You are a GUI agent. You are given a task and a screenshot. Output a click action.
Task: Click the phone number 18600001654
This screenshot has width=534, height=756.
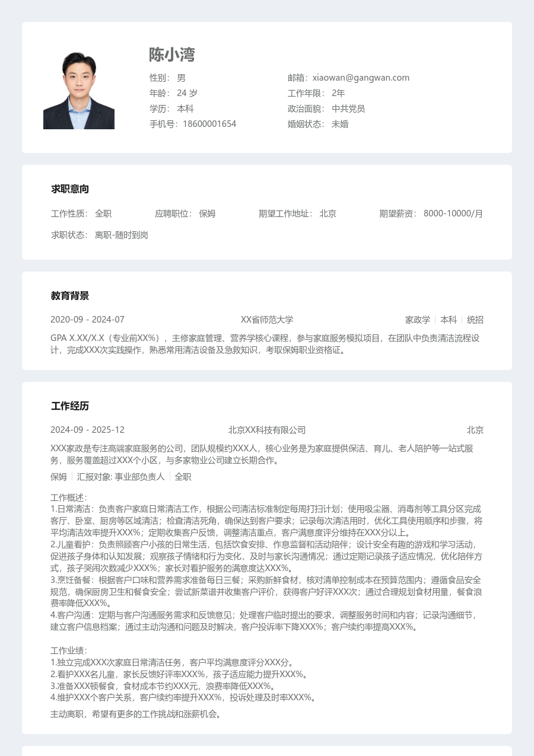(x=209, y=124)
